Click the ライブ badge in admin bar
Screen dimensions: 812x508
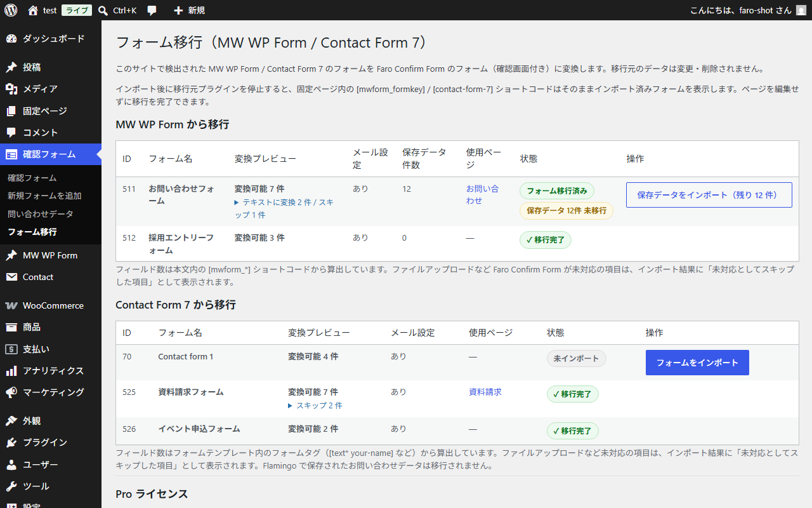pyautogui.click(x=77, y=10)
